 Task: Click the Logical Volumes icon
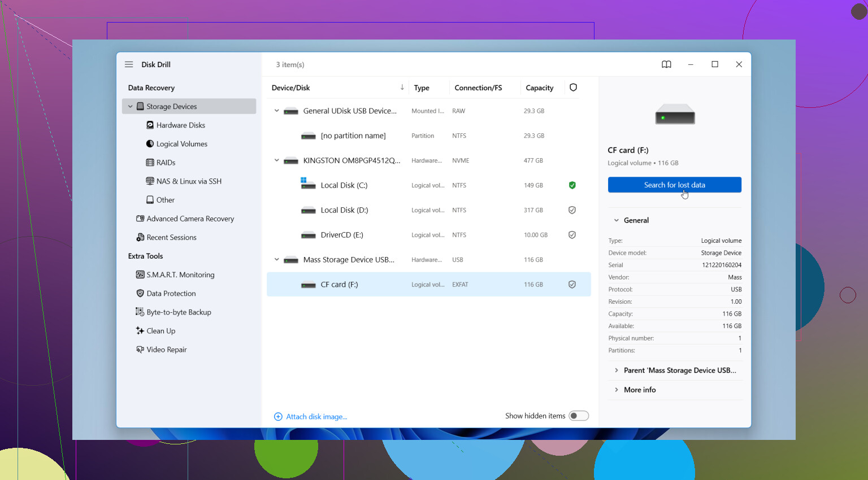[150, 143]
